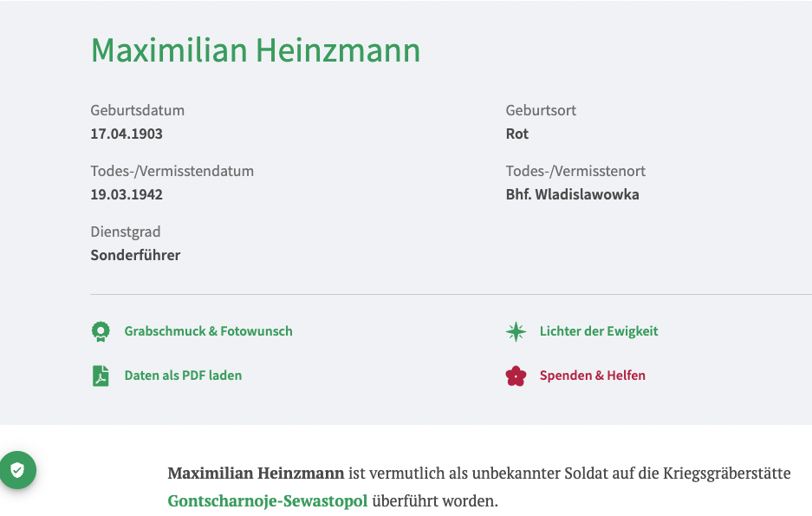Image resolution: width=812 pixels, height=516 pixels.
Task: Click the Dienstgrad label
Action: pyautogui.click(x=125, y=232)
